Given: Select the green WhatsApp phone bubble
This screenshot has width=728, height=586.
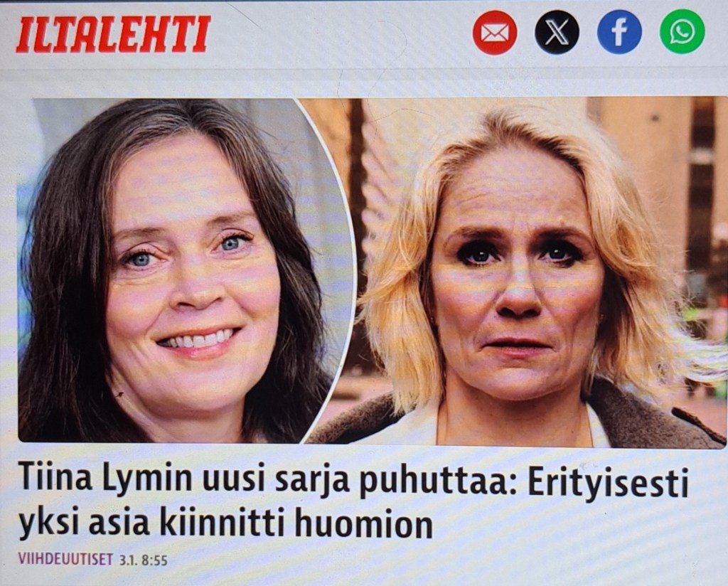Looking at the screenshot, I should click(682, 31).
